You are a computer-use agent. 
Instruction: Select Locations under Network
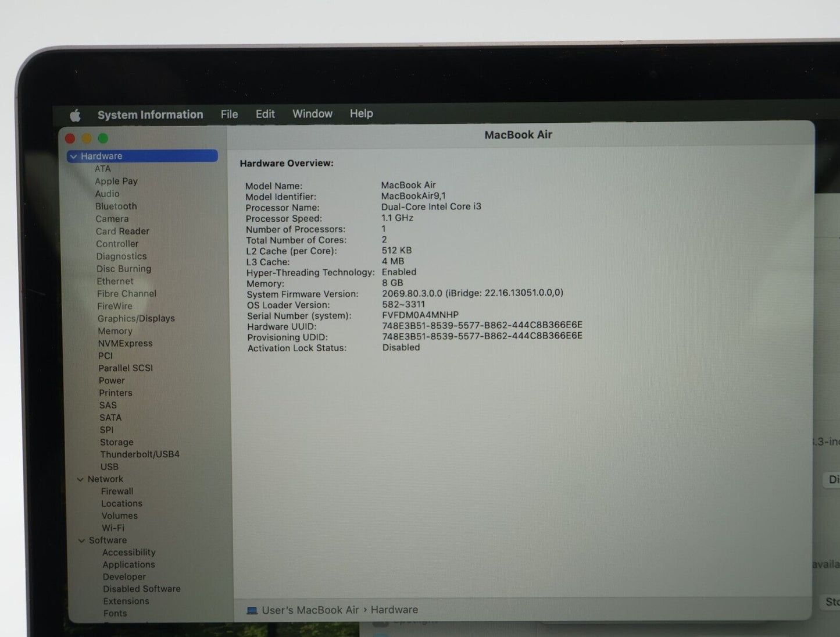[x=121, y=503]
